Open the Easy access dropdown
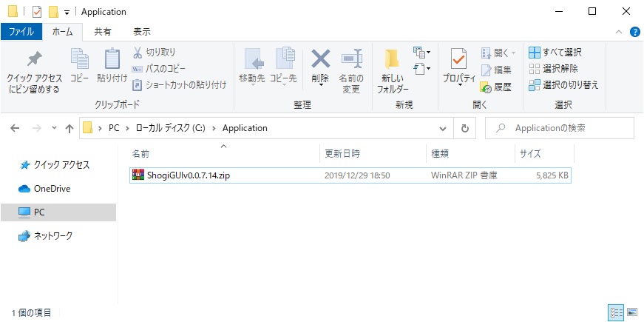 [x=421, y=69]
